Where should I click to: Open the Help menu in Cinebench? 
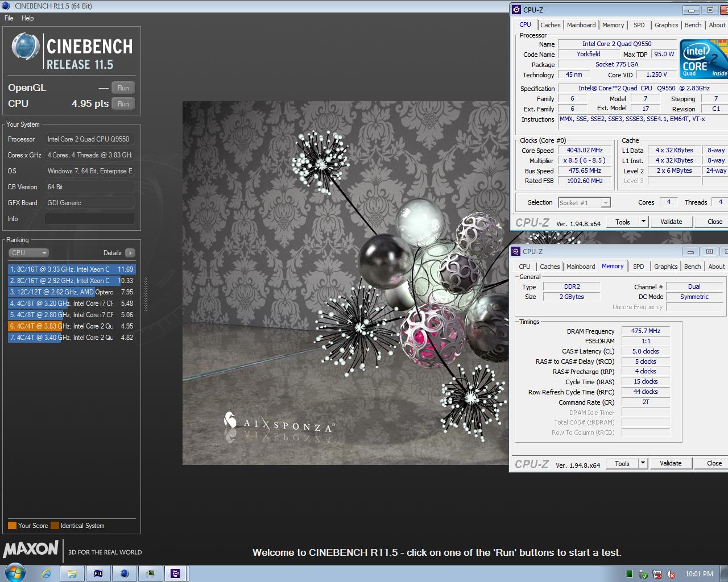pyautogui.click(x=28, y=18)
